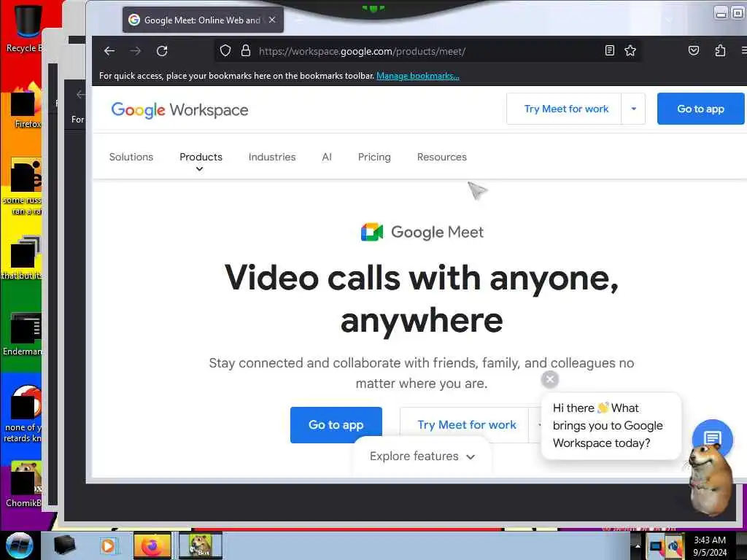The height and width of the screenshot is (560, 747).
Task: Expand the Explore features dropdown
Action: click(422, 456)
